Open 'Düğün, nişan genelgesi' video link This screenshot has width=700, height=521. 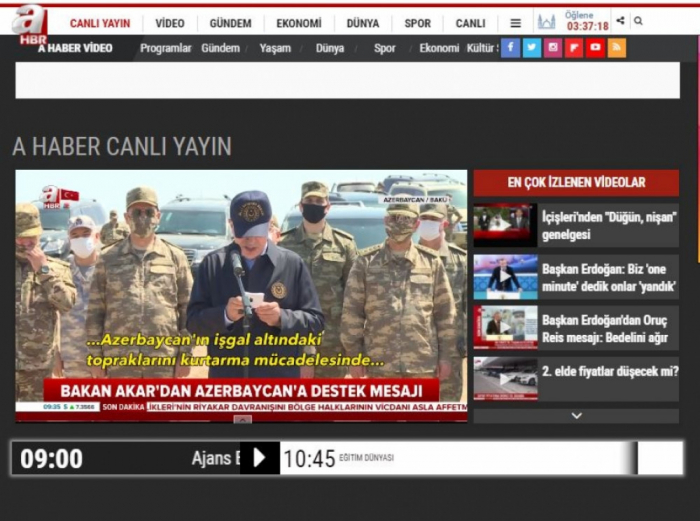(x=609, y=226)
